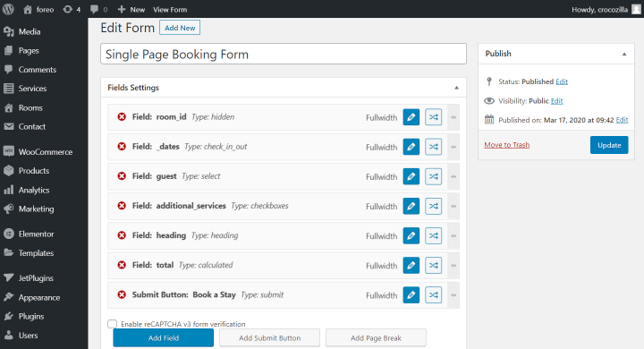This screenshot has height=349, width=644.
Task: Click shuffle icon on heading row
Action: pyautogui.click(x=433, y=235)
